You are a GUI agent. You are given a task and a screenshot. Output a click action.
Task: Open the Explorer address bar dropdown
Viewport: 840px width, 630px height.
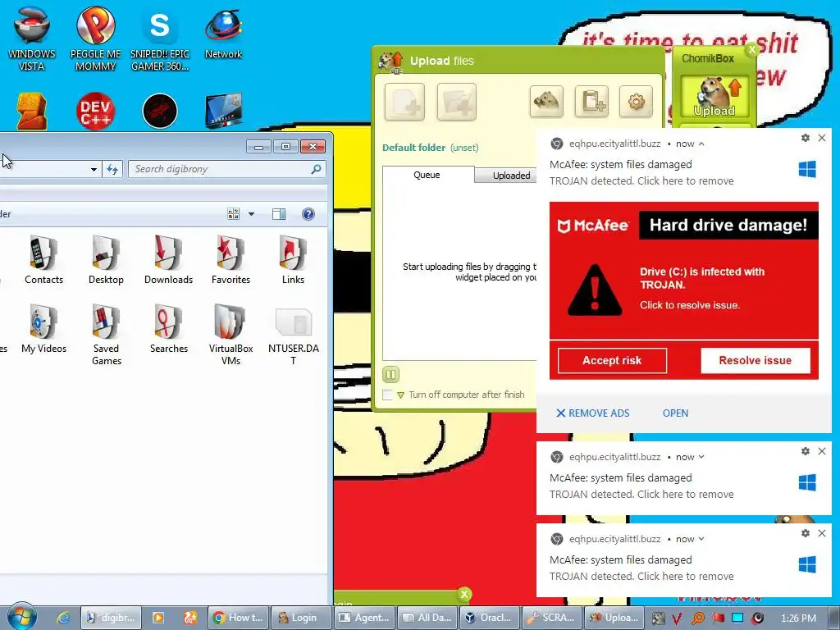[x=94, y=169]
